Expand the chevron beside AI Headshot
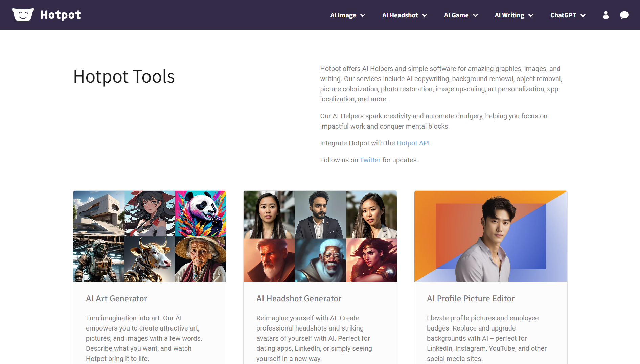The width and height of the screenshot is (640, 364). tap(425, 15)
